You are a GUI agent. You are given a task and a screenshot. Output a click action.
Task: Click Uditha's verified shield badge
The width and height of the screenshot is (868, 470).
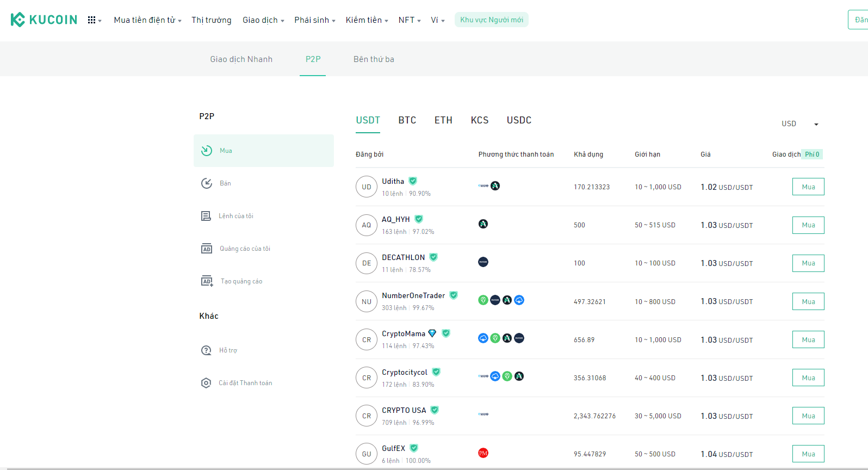[413, 181]
